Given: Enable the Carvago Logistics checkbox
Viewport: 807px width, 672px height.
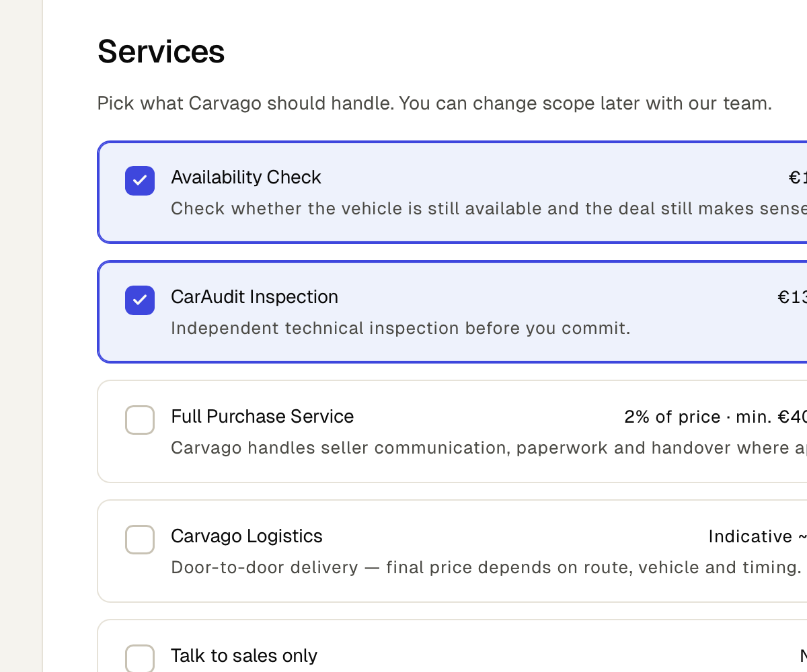Looking at the screenshot, I should click(x=140, y=540).
